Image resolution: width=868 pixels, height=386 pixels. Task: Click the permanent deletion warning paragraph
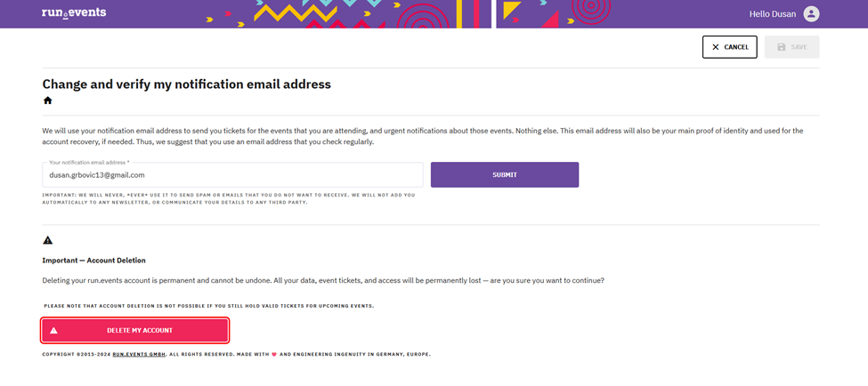coord(322,280)
